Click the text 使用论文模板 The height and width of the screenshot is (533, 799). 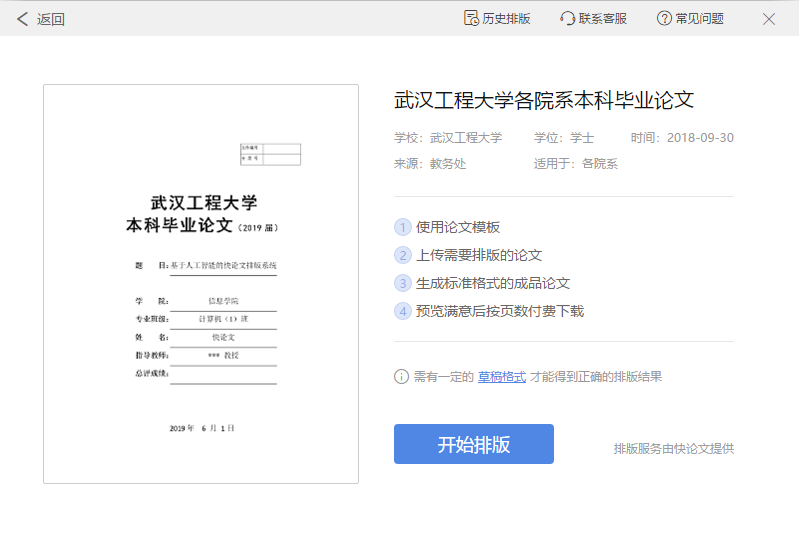(458, 227)
